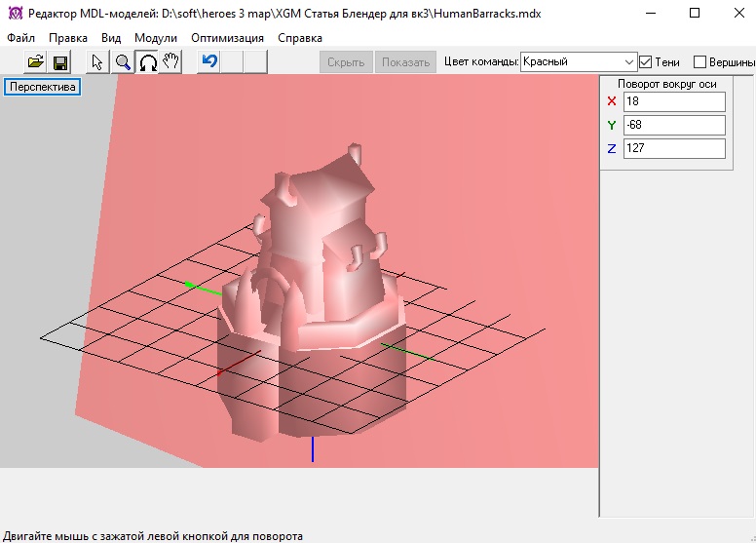Click the status bar hint text

153,536
